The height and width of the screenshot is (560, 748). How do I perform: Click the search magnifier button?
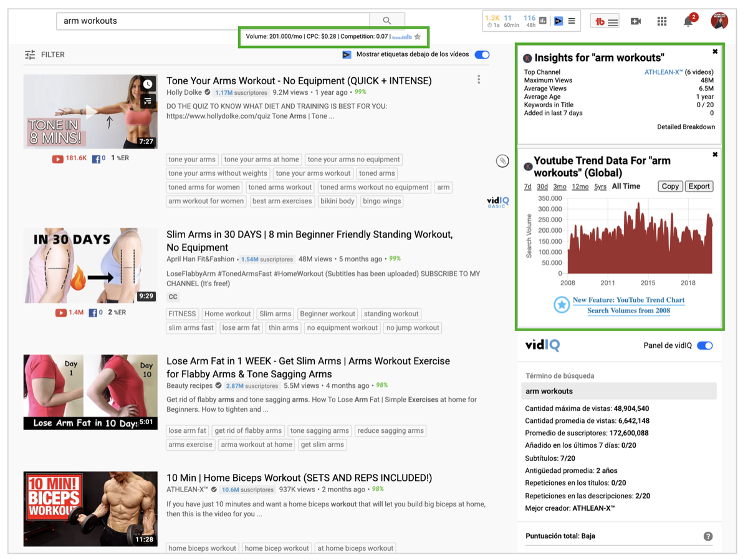pyautogui.click(x=387, y=21)
